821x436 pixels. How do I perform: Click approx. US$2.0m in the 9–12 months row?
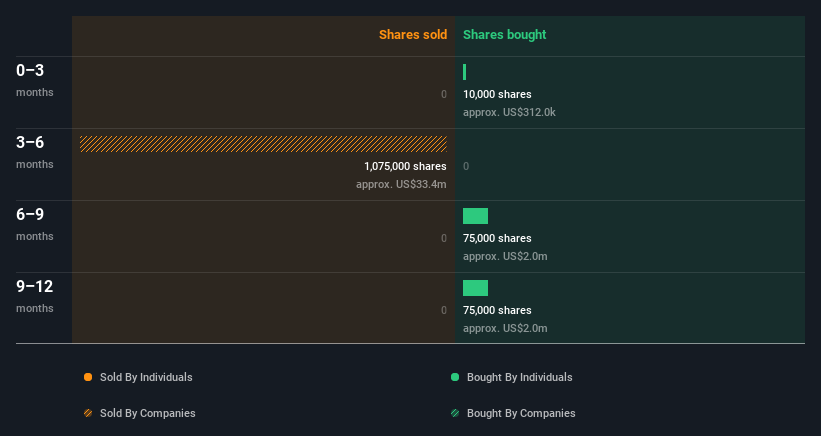point(505,328)
